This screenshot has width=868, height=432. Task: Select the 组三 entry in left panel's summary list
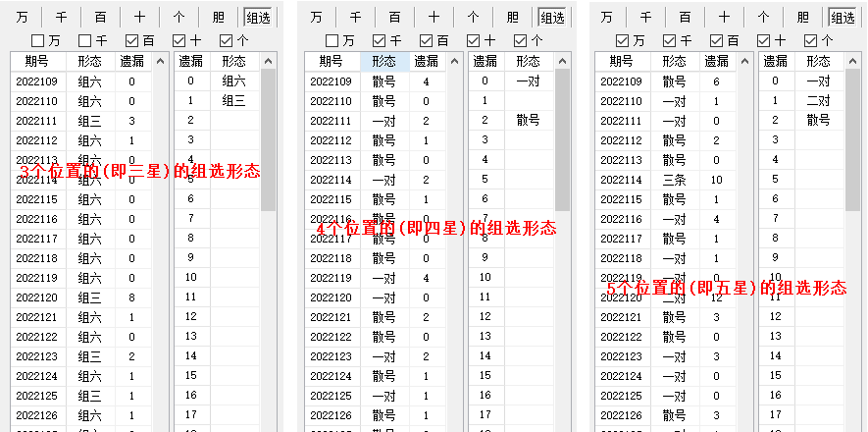tap(233, 100)
